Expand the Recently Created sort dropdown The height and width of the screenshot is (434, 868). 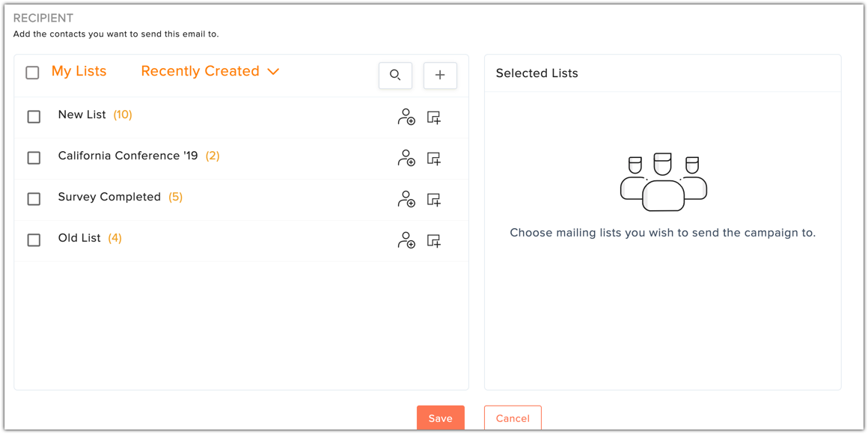click(210, 71)
